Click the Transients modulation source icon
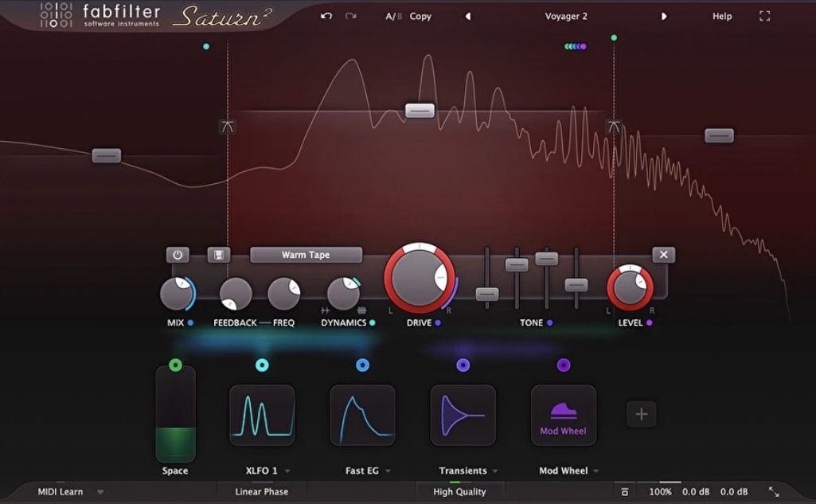 463,415
